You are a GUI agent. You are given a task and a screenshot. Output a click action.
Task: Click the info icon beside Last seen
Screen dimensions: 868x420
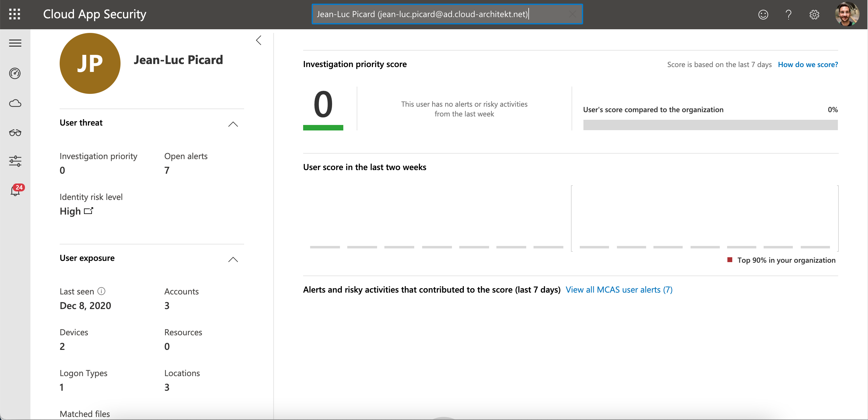click(x=101, y=290)
